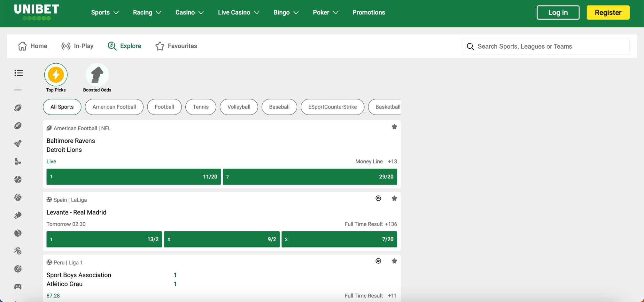Select the Darts icon in the left sidebar

(18, 269)
